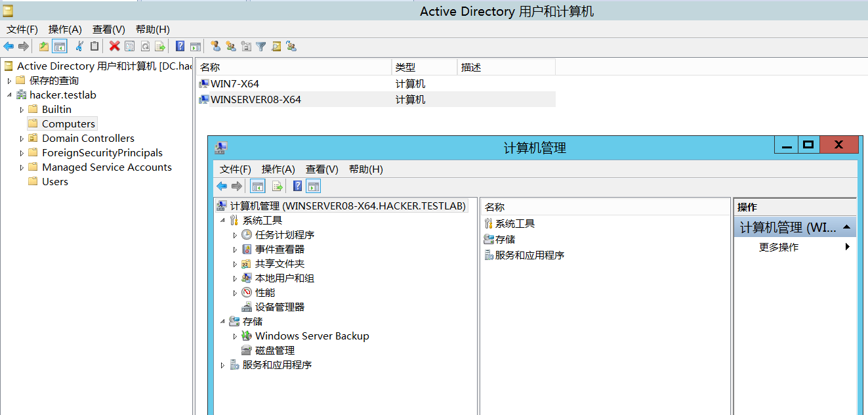The image size is (868, 415).
Task: Collapse the hacker.testlab domain node
Action: click(9, 95)
